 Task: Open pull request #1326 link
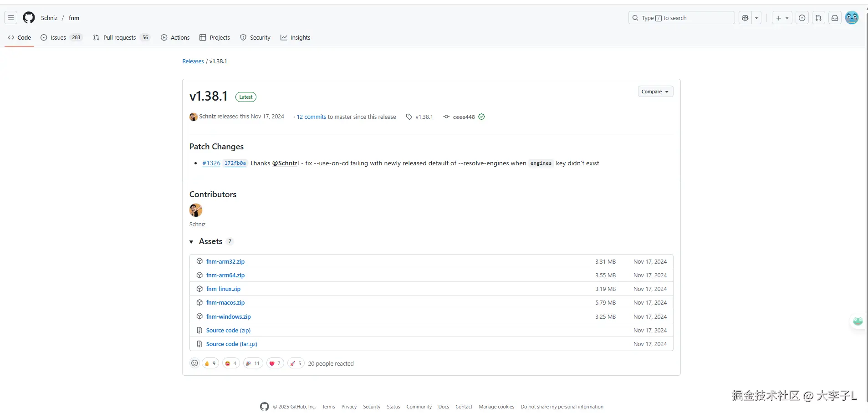211,163
